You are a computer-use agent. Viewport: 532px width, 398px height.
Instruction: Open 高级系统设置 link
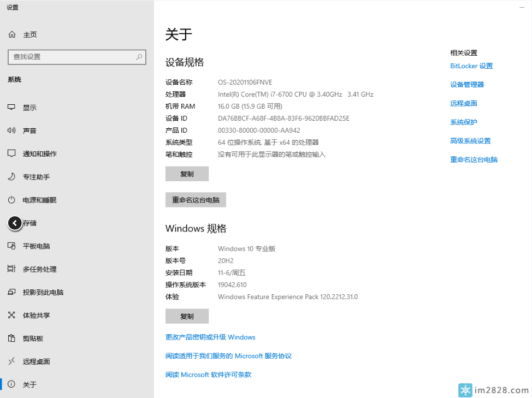tap(470, 141)
